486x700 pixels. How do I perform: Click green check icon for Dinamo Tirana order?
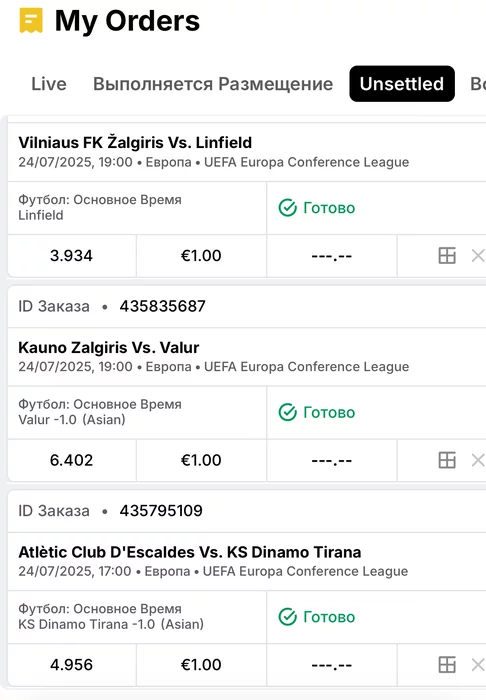click(x=287, y=617)
